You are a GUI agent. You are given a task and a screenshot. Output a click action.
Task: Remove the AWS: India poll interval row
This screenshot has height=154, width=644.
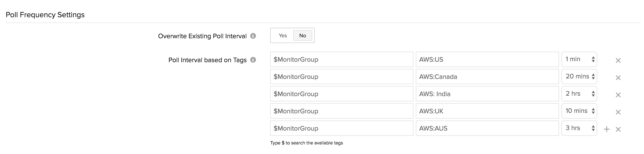(x=618, y=95)
